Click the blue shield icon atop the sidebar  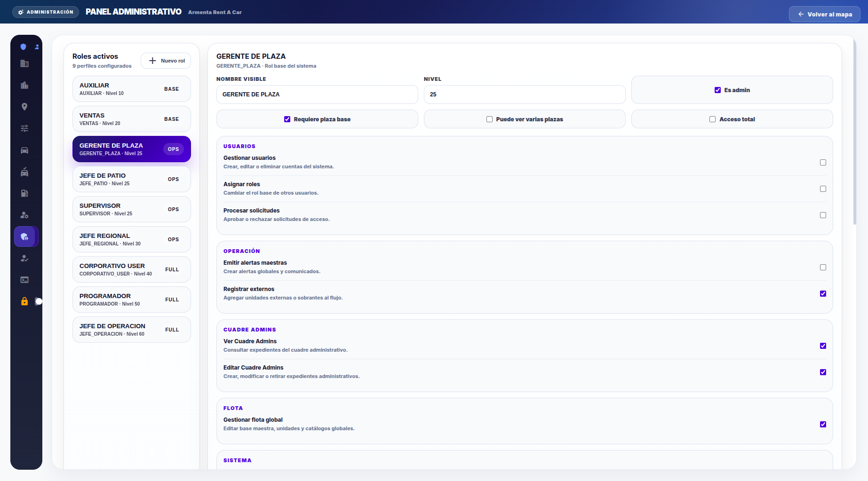23,47
